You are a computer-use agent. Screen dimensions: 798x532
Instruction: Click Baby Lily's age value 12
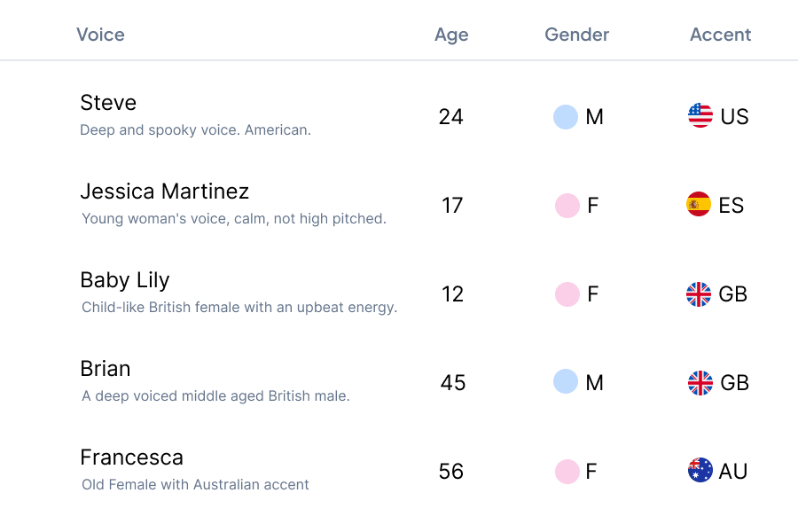(452, 294)
